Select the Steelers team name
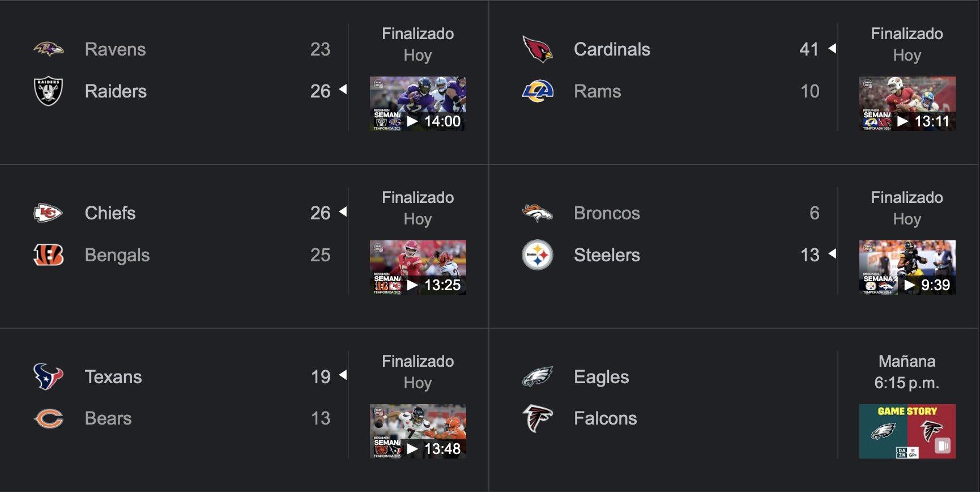Viewport: 980px width, 492px height. click(x=607, y=255)
